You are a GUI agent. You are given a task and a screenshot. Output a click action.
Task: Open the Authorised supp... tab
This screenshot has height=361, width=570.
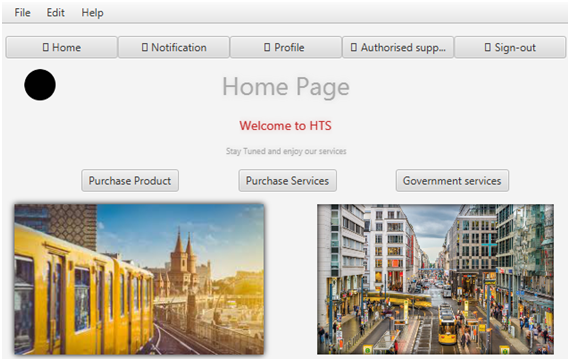(398, 47)
